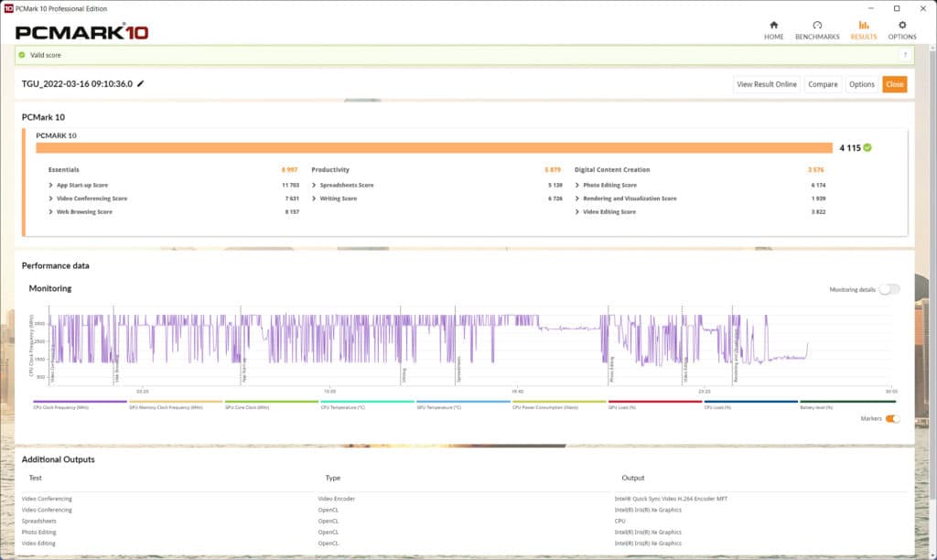Click Intel Quick Sync Video H.264 Encoder output
This screenshot has height=560, width=937.
coord(671,499)
